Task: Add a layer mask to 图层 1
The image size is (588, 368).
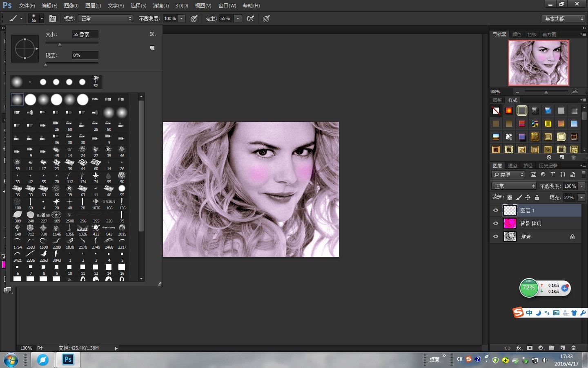Action: click(530, 348)
